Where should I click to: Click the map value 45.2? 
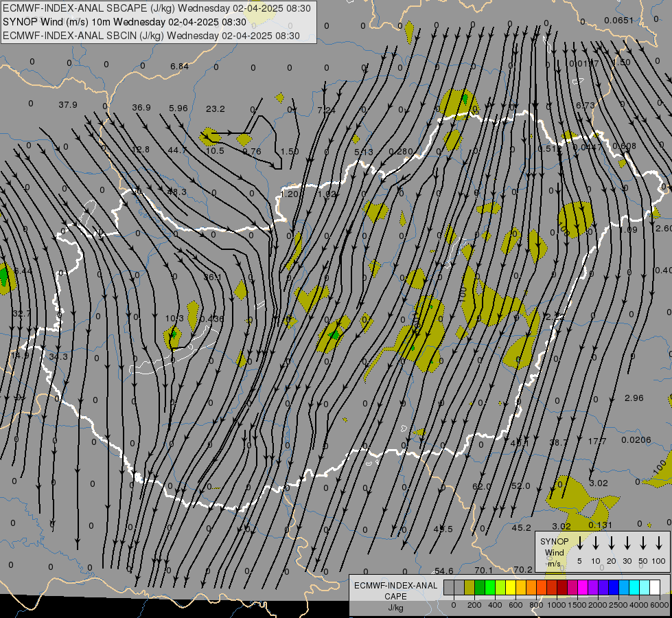521,528
